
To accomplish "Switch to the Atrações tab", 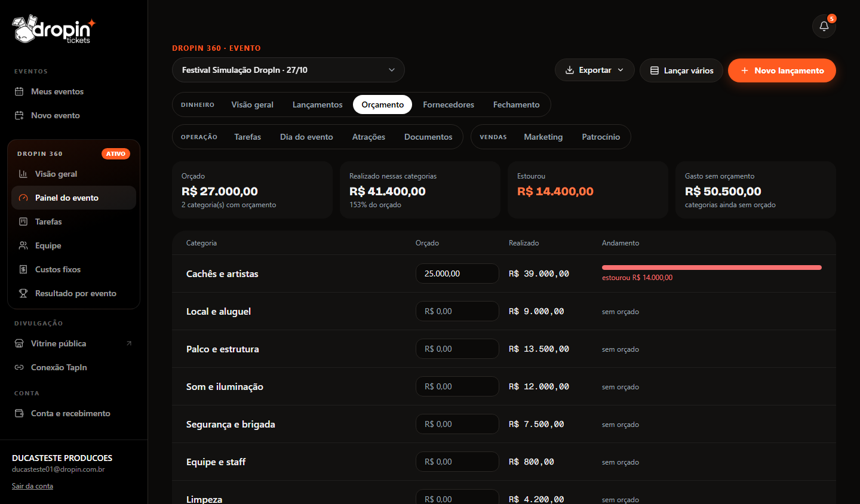I will pos(368,137).
